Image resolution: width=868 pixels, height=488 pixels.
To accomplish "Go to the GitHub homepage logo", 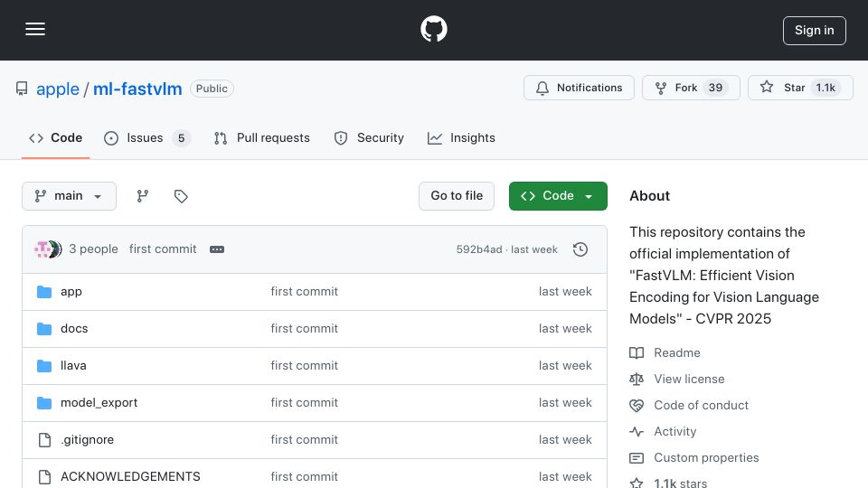I will (x=433, y=29).
